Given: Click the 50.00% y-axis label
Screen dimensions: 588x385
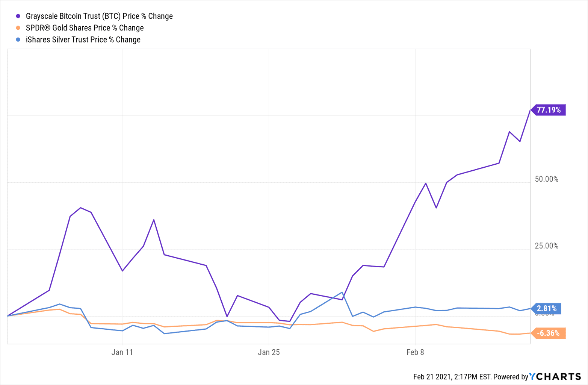Looking at the screenshot, I should pos(546,179).
